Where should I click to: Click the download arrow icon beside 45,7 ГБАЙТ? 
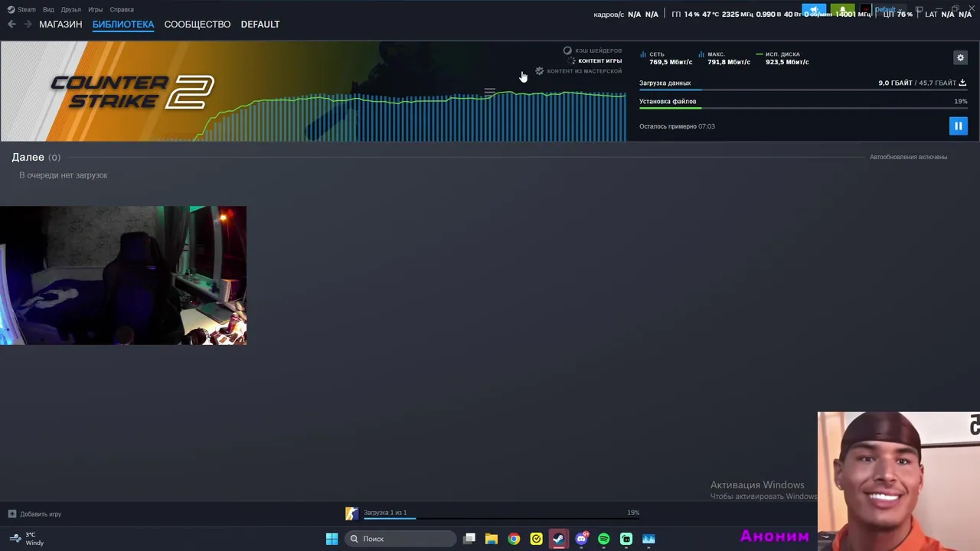tap(962, 83)
